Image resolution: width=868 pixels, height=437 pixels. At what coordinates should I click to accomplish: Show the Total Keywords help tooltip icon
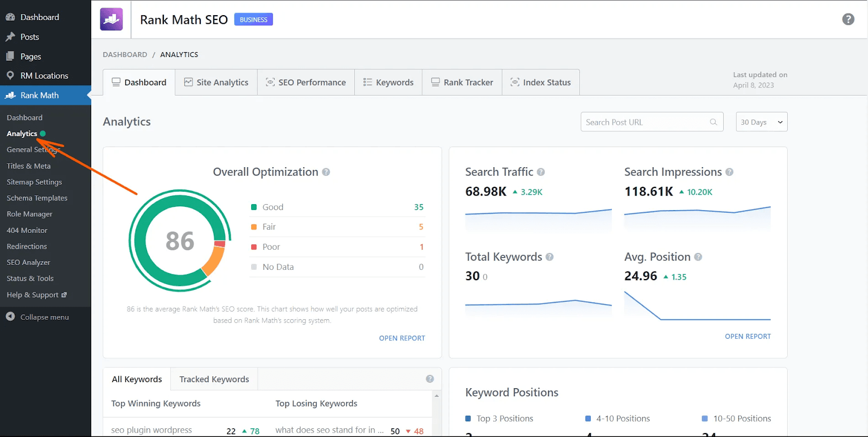click(x=550, y=257)
